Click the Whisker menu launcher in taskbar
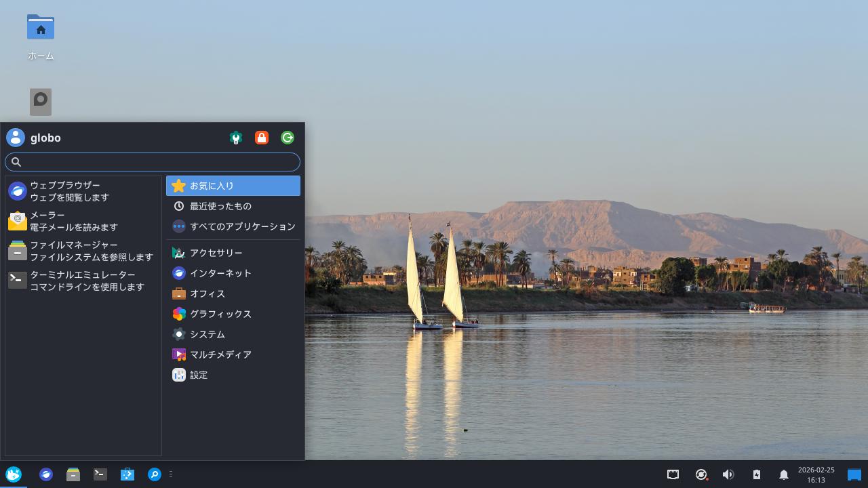Image resolution: width=868 pixels, height=488 pixels. click(14, 474)
